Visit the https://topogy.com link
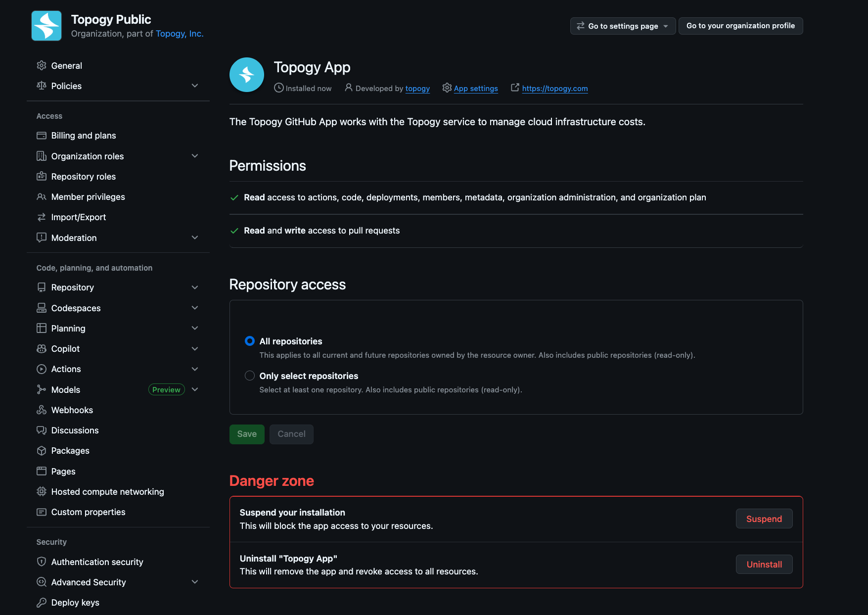868x615 pixels. point(555,88)
